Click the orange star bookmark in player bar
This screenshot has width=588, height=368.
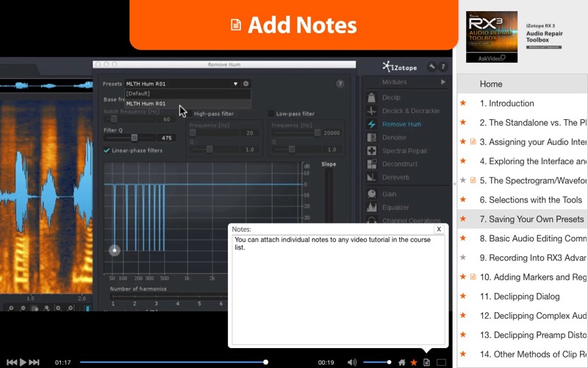tap(414, 362)
